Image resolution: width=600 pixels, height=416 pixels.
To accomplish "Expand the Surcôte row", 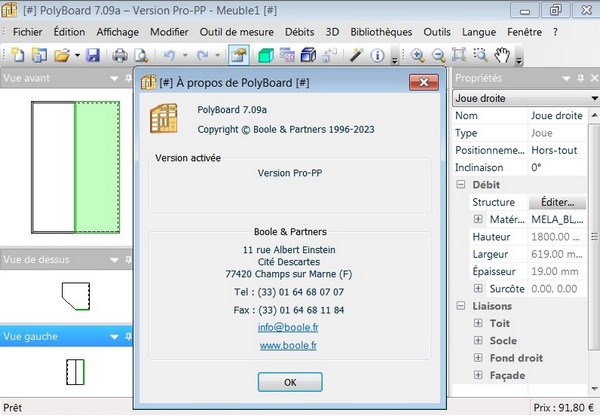I will (x=478, y=288).
